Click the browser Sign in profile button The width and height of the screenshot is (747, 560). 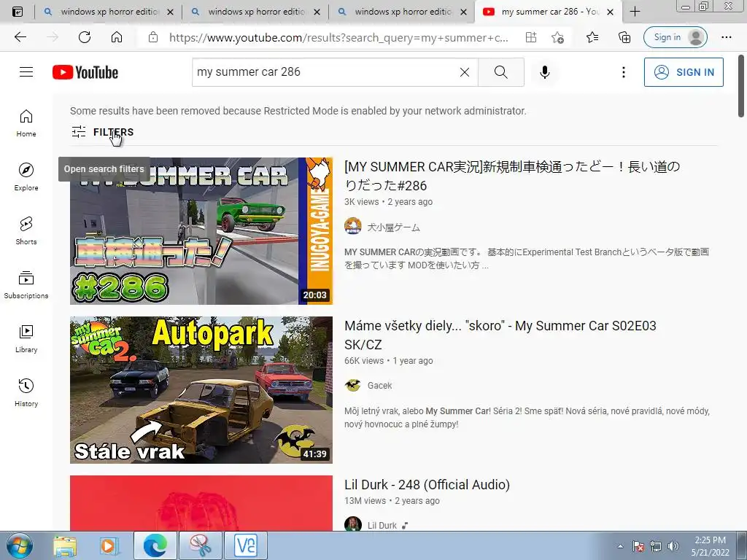point(675,37)
